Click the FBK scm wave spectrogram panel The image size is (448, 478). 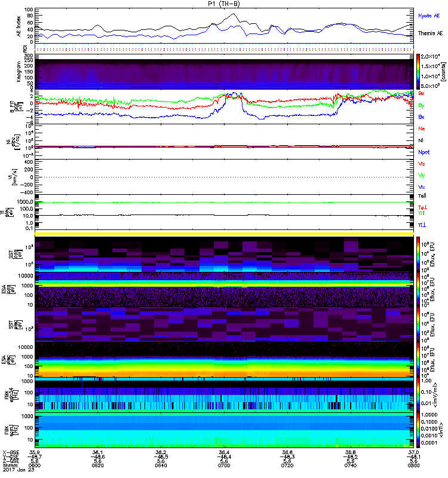click(224, 430)
